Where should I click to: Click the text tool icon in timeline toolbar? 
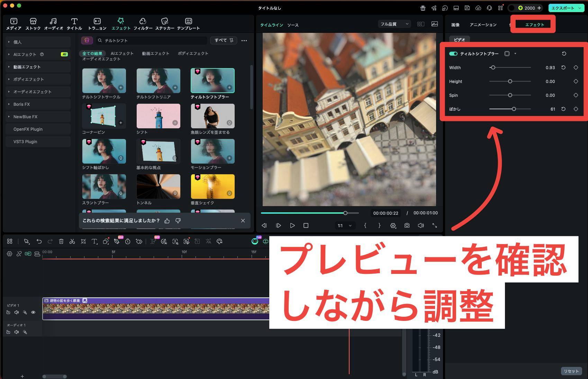(x=94, y=241)
